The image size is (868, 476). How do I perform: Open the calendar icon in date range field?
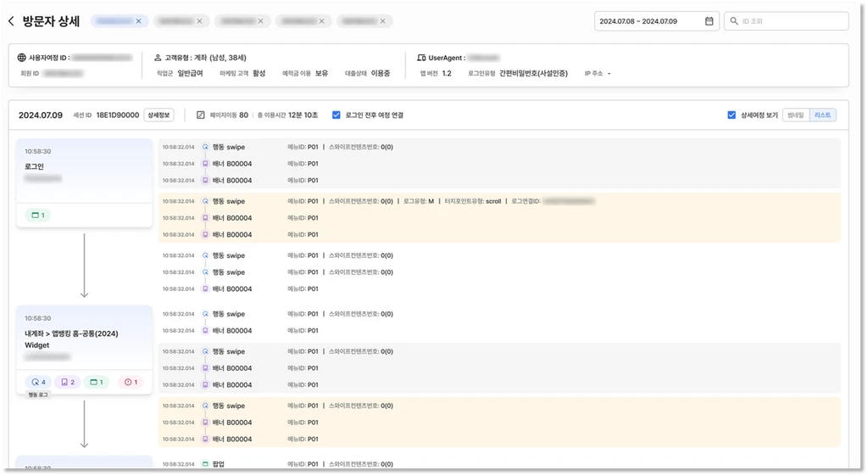pos(709,21)
